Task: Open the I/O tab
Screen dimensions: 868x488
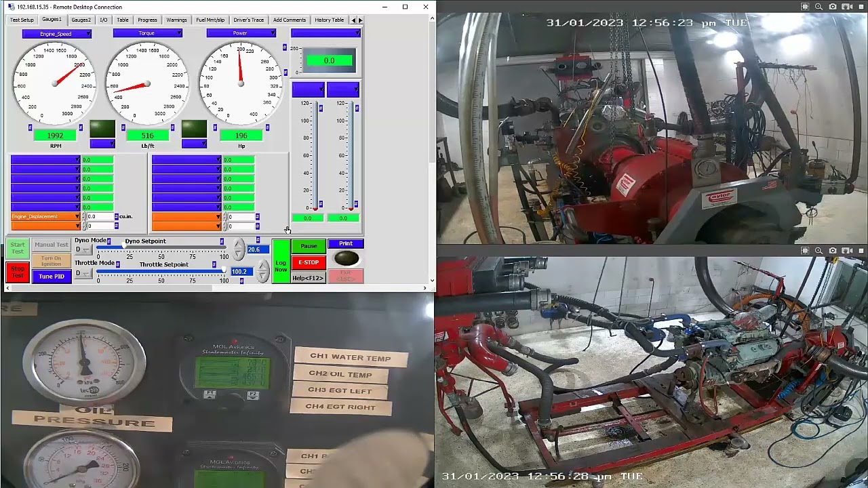Action: pyautogui.click(x=104, y=20)
